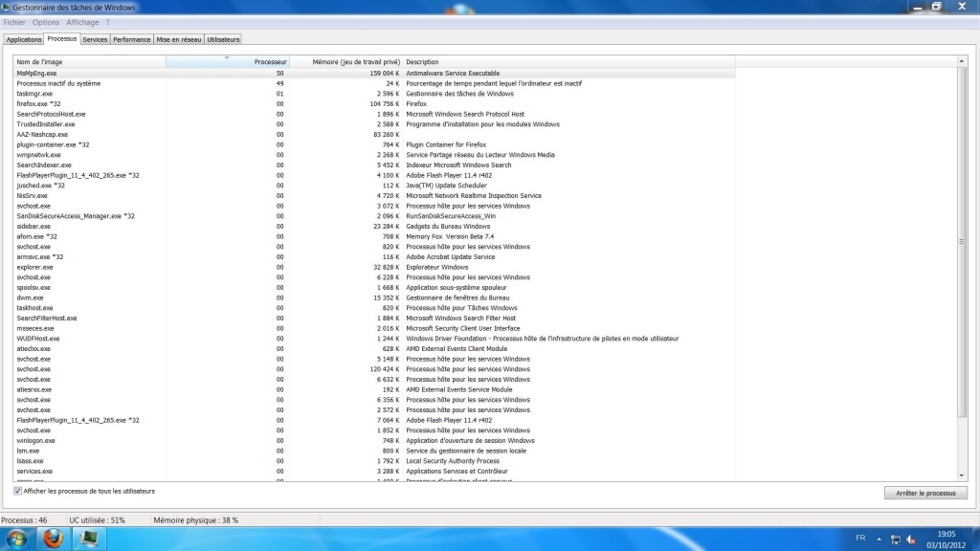980x551 pixels.
Task: Select msseces.exe process
Action: (x=374, y=328)
